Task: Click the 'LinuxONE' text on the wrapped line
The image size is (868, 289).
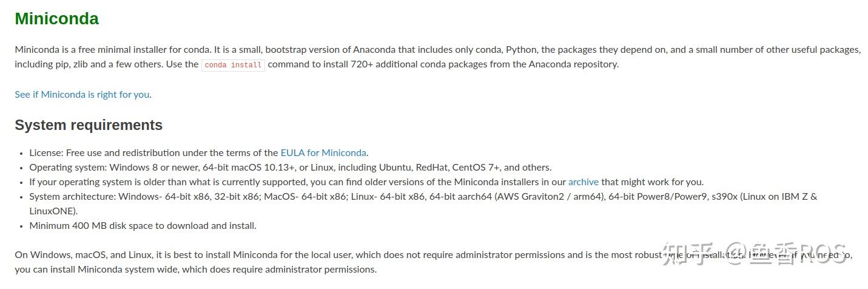Action: point(53,211)
